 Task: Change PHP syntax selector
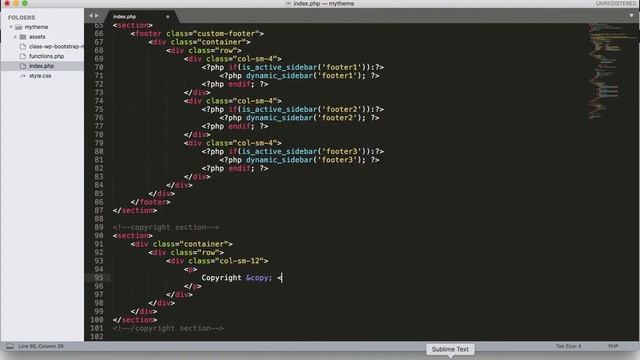point(613,346)
